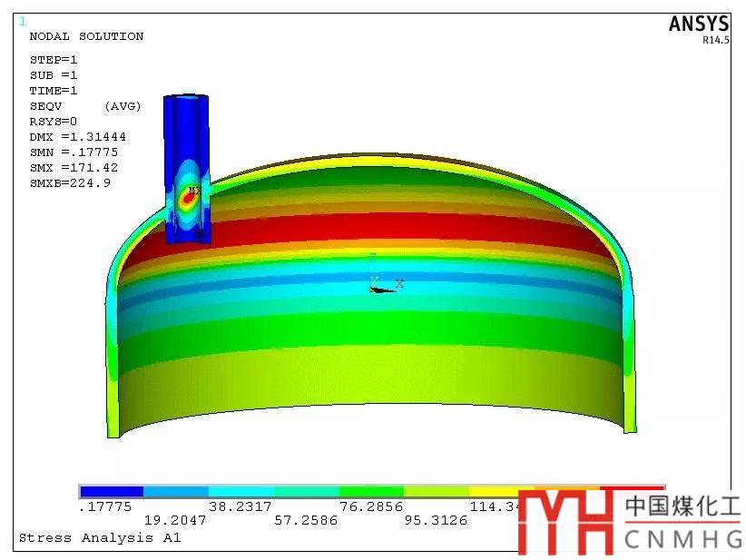Select the DMX =1.31444 label

click(77, 137)
